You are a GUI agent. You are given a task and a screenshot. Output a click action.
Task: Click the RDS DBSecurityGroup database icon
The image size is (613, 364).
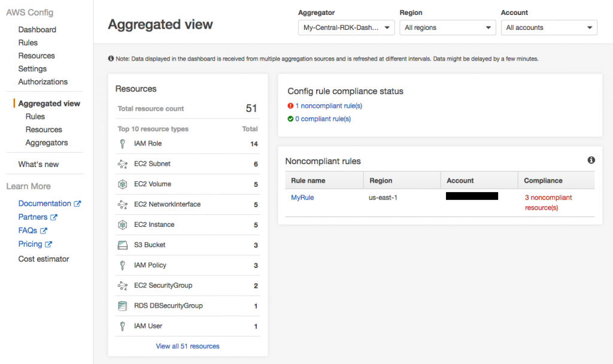[x=123, y=306]
